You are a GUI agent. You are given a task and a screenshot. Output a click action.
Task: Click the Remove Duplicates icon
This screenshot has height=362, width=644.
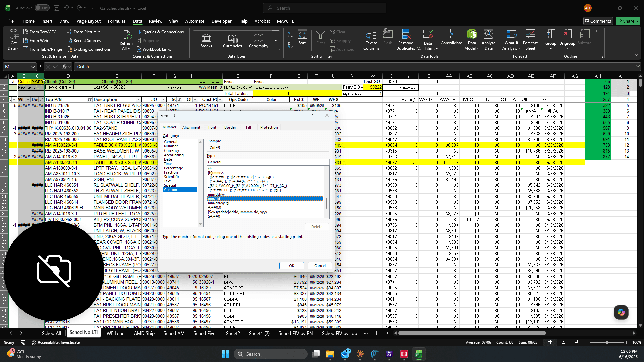point(406,40)
